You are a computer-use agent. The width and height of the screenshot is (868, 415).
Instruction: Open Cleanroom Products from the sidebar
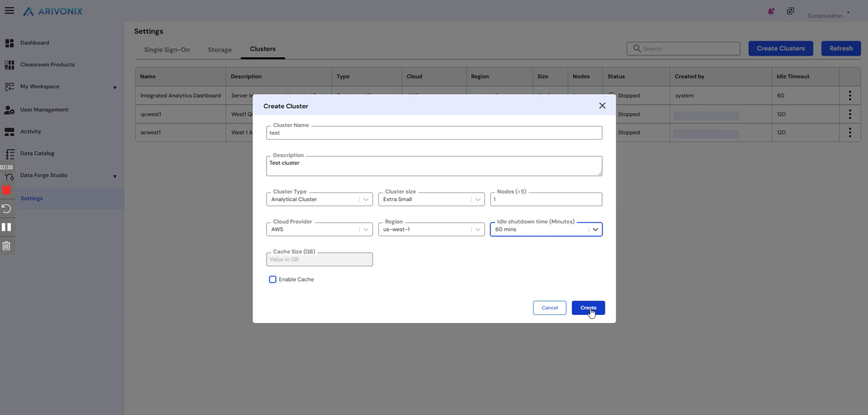coord(47,65)
